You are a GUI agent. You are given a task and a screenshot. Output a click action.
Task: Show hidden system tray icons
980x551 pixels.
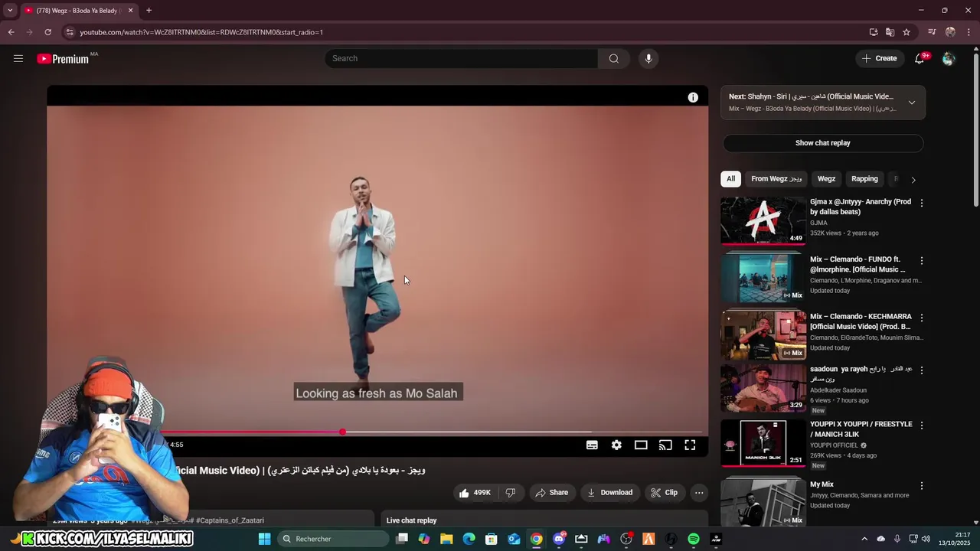pos(864,539)
